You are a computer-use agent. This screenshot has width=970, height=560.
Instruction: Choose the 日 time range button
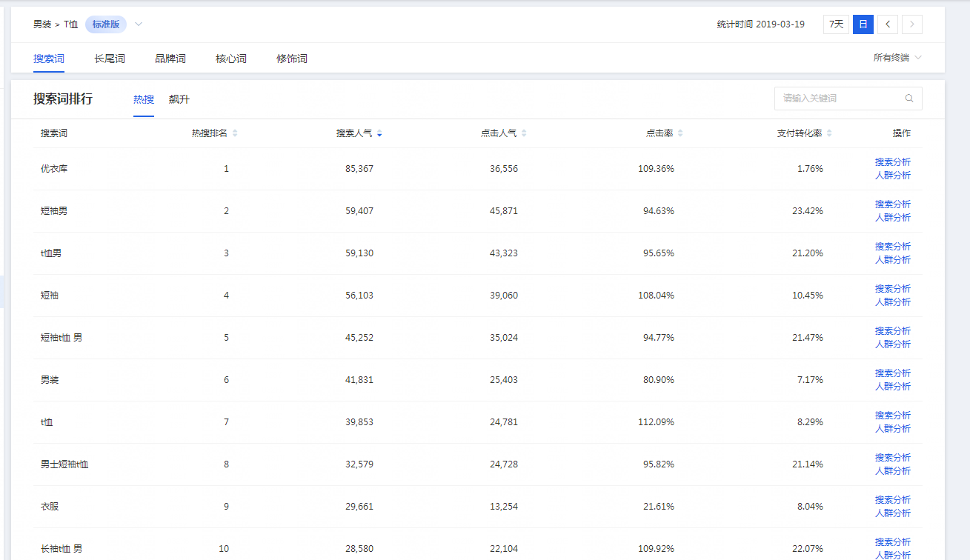(x=863, y=24)
